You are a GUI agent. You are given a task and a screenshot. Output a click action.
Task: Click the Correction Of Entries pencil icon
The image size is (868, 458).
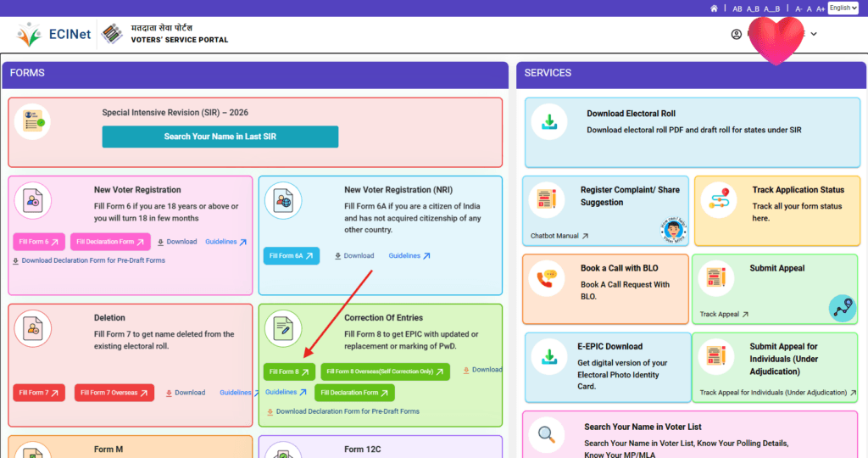[x=283, y=328]
